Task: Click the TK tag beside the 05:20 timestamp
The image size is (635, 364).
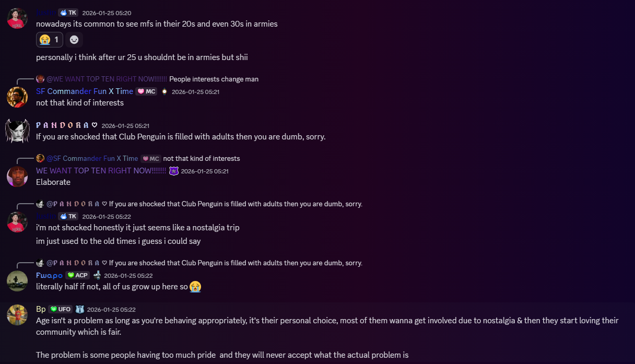Action: tap(68, 13)
